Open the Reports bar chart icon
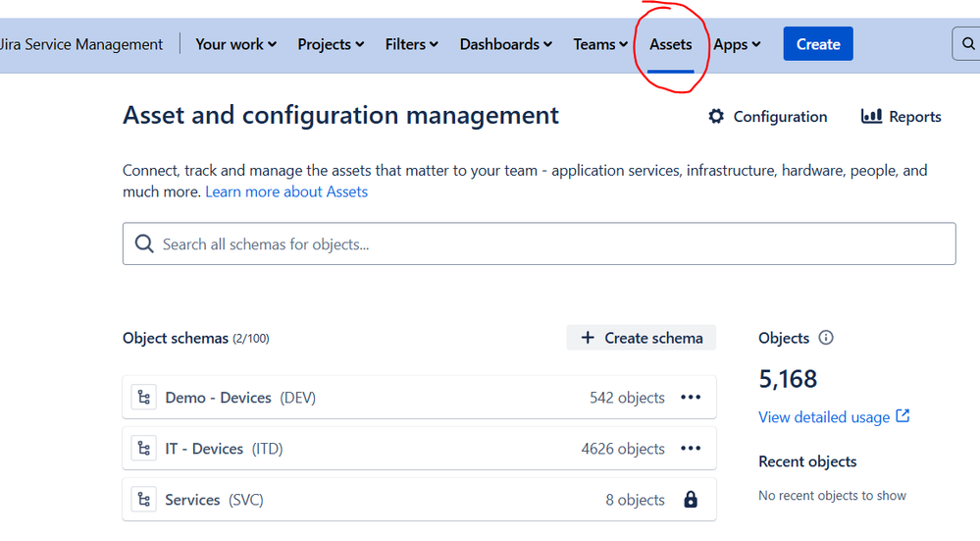The image size is (980, 541). click(x=871, y=116)
